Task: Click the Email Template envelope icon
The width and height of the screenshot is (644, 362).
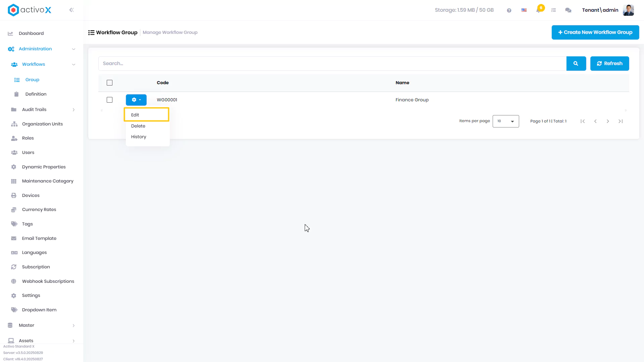Action: [14, 239]
